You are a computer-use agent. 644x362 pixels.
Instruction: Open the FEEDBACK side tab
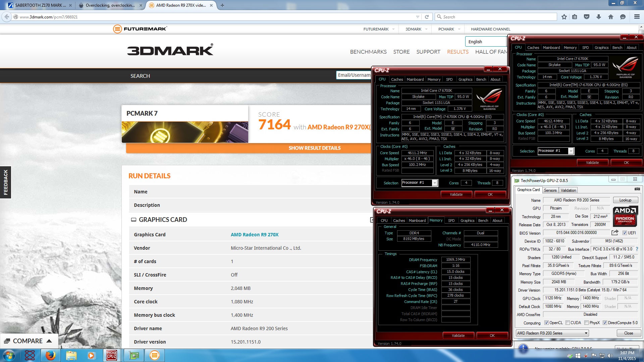click(x=5, y=182)
